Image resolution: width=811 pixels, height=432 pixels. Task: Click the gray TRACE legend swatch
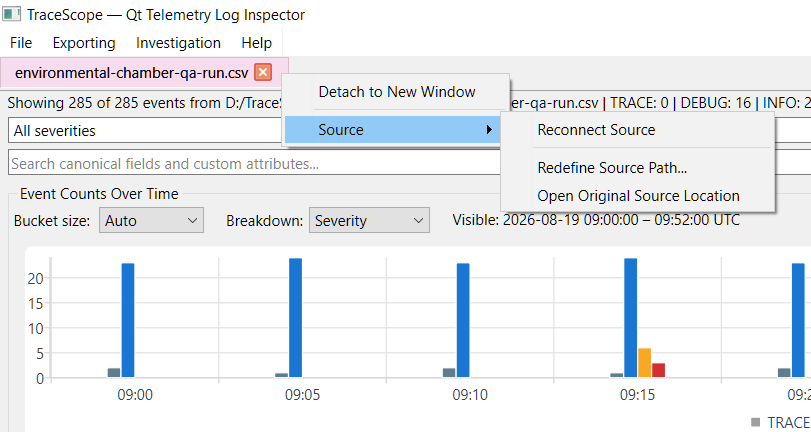tap(756, 422)
